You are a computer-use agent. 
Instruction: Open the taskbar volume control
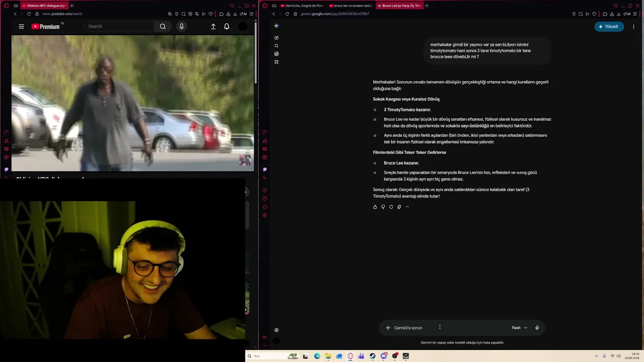tap(619, 356)
